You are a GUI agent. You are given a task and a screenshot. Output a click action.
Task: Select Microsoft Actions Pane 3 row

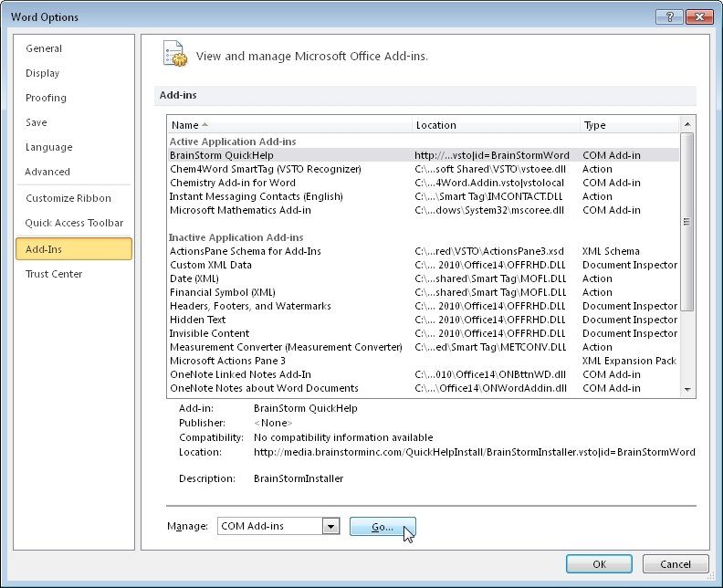point(424,361)
